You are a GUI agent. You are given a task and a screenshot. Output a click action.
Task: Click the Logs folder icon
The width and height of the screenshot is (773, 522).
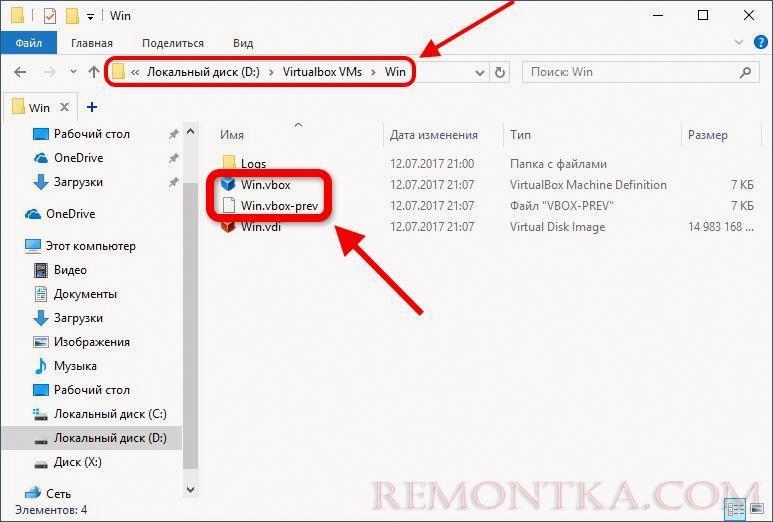click(229, 163)
